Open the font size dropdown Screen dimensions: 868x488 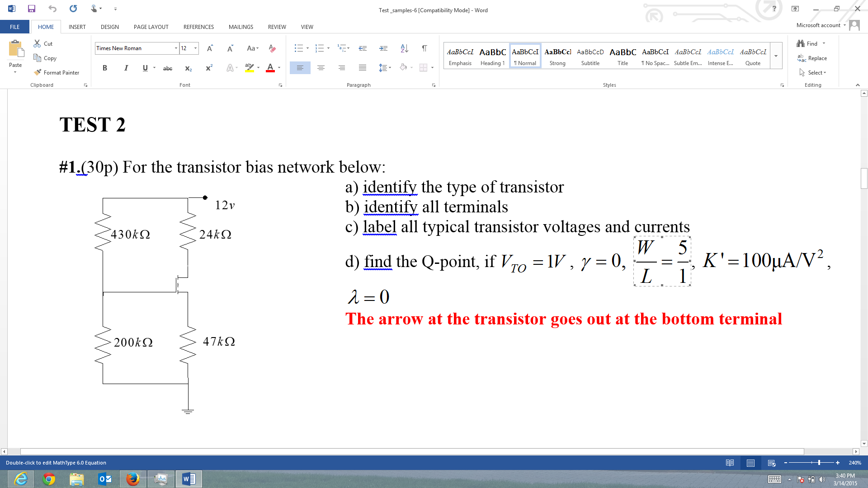(194, 48)
